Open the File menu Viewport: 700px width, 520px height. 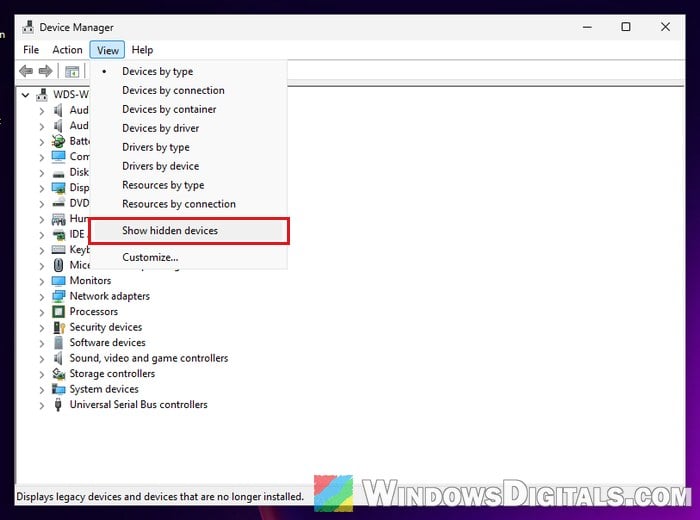point(31,50)
